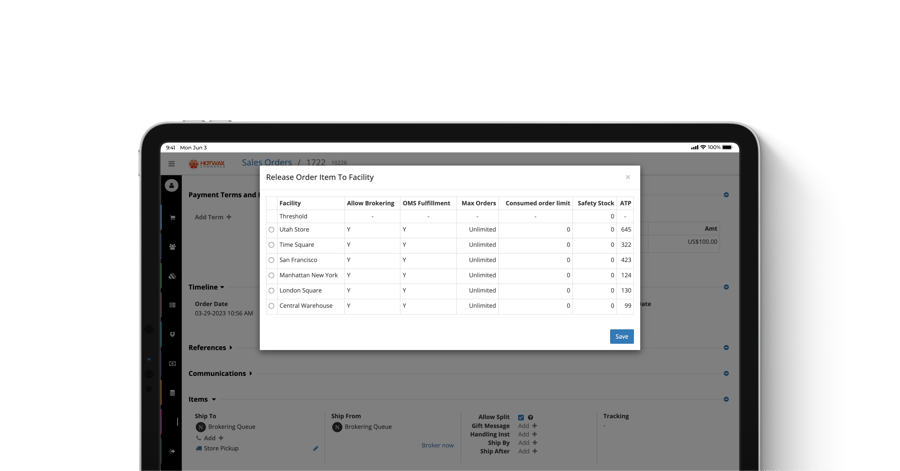Expand the Communications section
The image size is (900, 471).
[220, 373]
